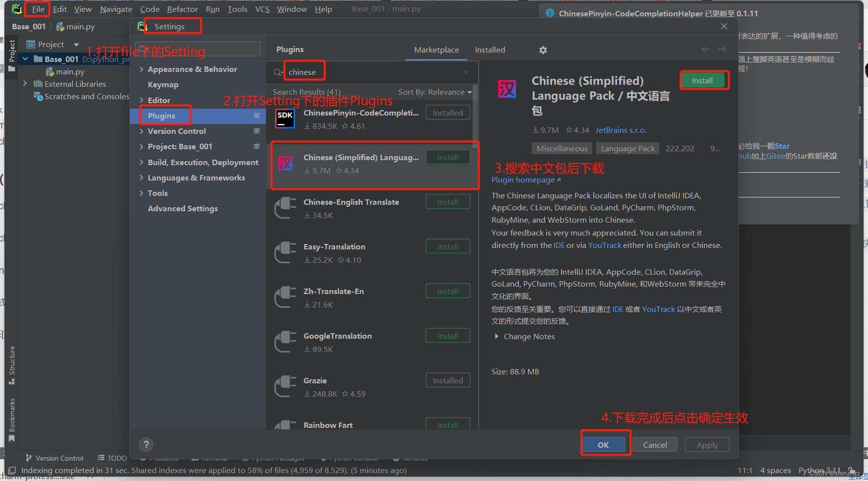
Task: Click the Project: Base_001 row scope icon
Action: click(256, 146)
